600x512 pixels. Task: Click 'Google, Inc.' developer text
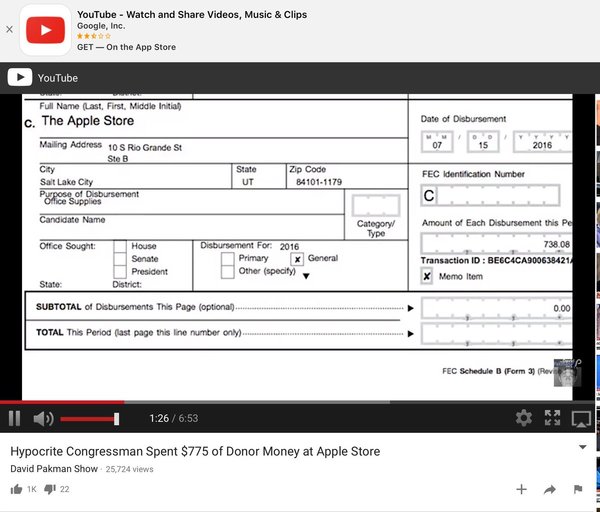coord(101,26)
